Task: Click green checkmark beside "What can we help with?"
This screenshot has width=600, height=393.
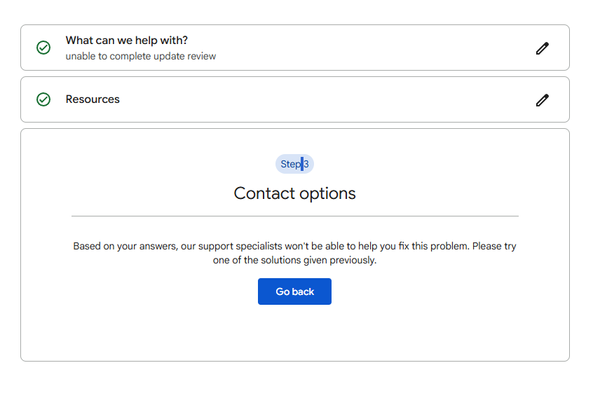Action: pos(43,48)
